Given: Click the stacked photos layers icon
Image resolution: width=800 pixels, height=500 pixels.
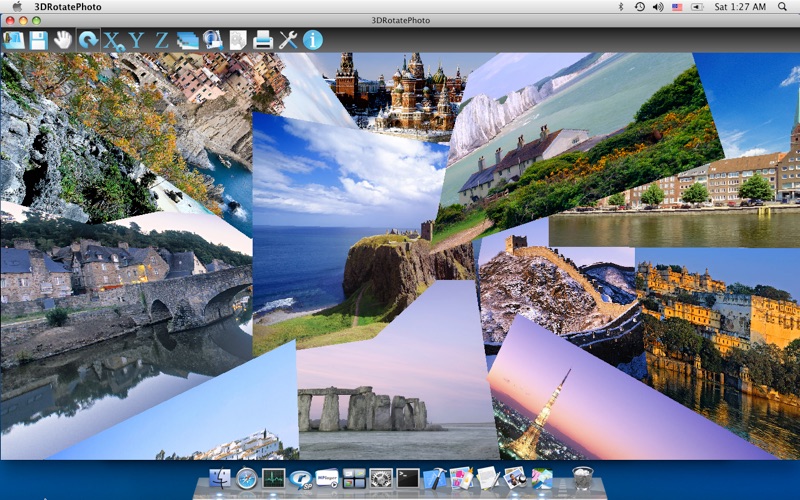Looking at the screenshot, I should (188, 40).
